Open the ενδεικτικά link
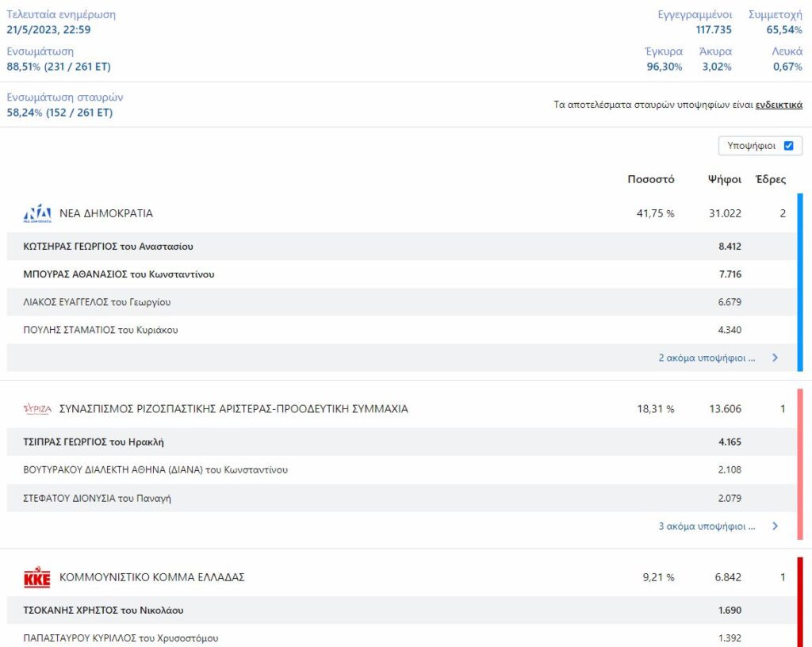 point(779,105)
